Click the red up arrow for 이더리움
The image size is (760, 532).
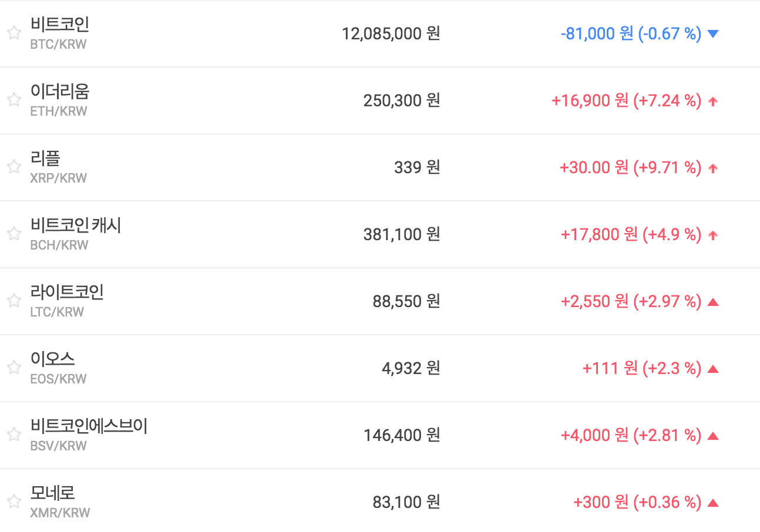(713, 101)
